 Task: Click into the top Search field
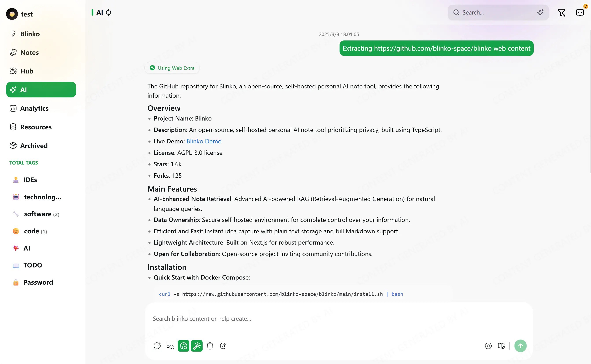498,13
